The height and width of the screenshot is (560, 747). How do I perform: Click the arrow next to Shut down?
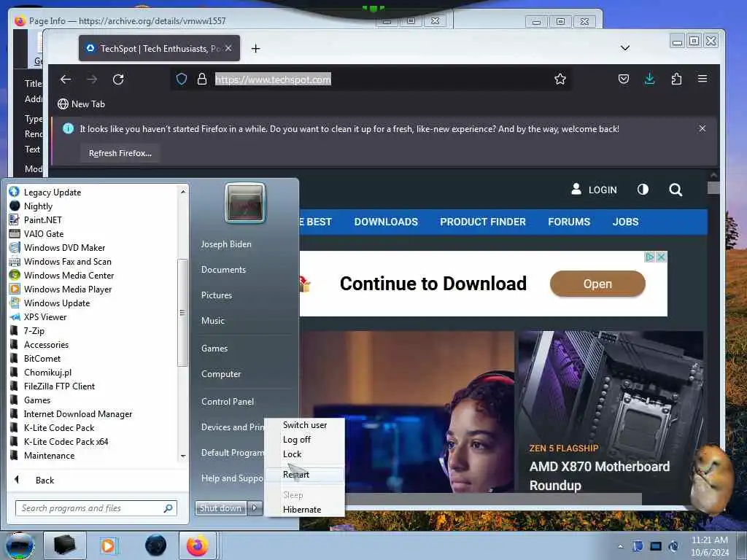point(255,508)
